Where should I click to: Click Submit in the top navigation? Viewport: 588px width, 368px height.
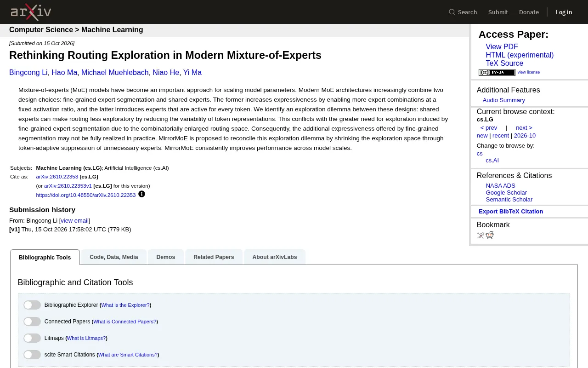pyautogui.click(x=498, y=12)
